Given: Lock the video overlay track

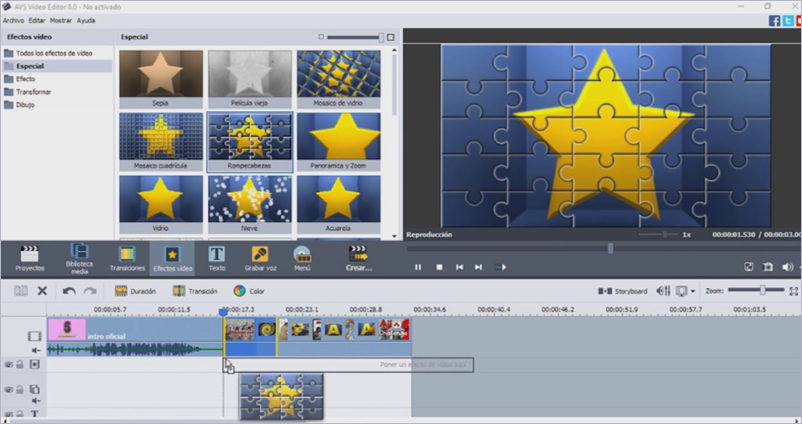Looking at the screenshot, I should (19, 389).
